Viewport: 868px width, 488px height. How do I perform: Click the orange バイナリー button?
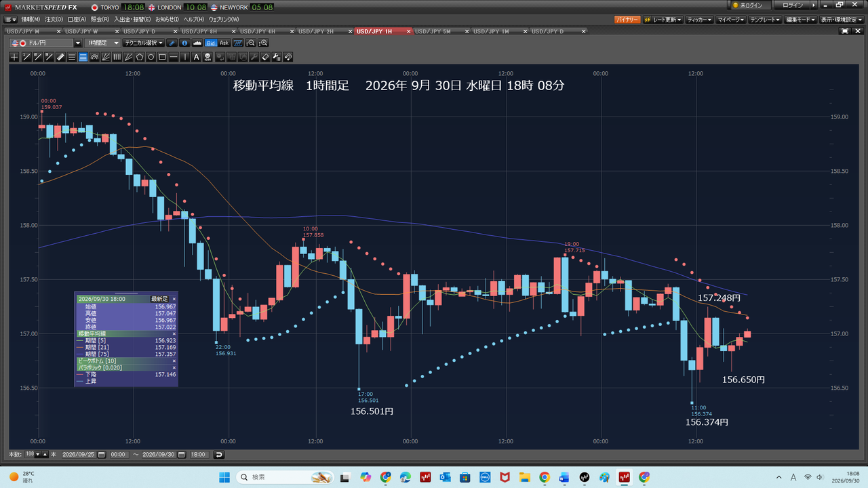click(627, 20)
